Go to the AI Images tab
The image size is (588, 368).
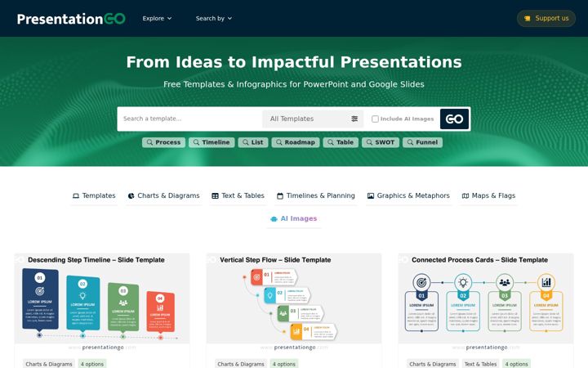[294, 218]
